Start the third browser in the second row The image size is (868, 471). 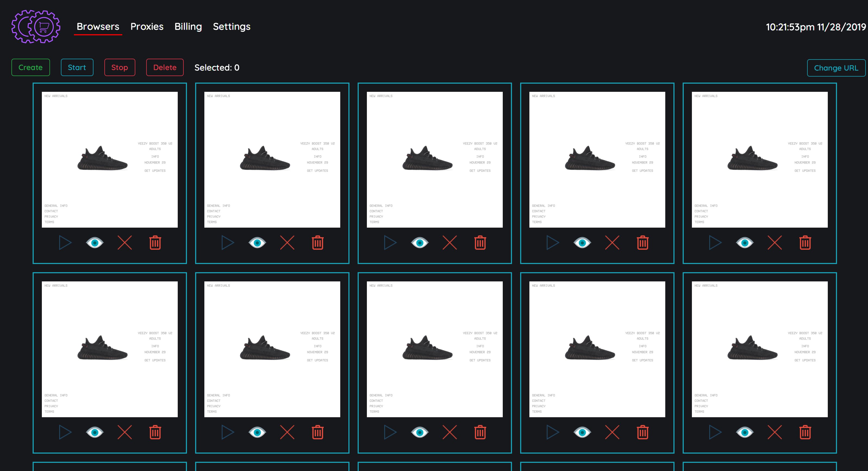390,432
